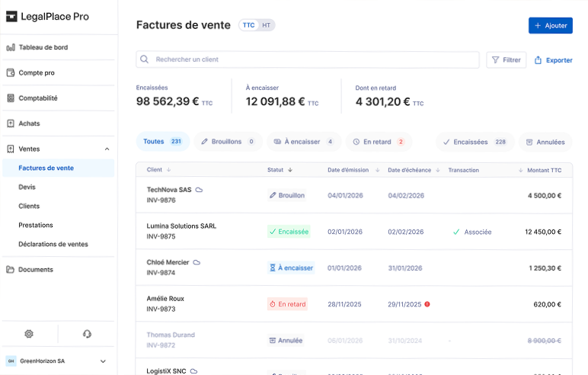Image resolution: width=588 pixels, height=375 pixels.
Task: Click the Documents folder icon
Action: click(11, 270)
